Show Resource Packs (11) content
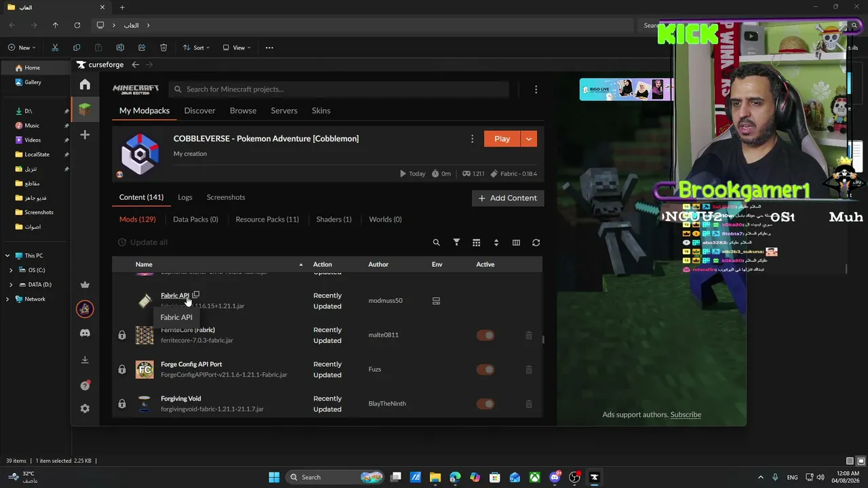This screenshot has width=868, height=488. [x=267, y=220]
